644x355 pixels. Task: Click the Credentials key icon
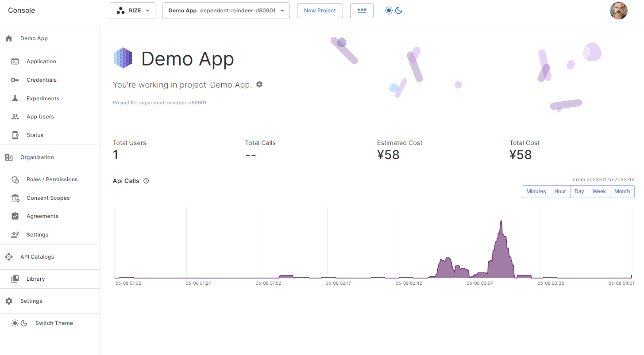(15, 80)
